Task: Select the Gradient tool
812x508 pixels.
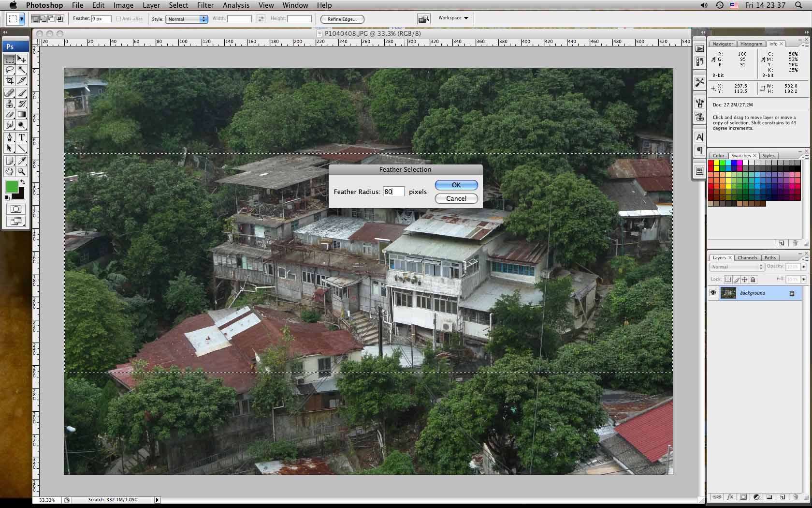Action: (22, 115)
